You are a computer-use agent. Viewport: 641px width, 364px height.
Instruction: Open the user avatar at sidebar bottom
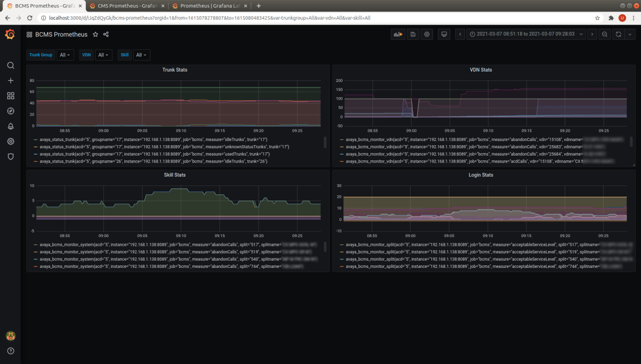[10, 336]
